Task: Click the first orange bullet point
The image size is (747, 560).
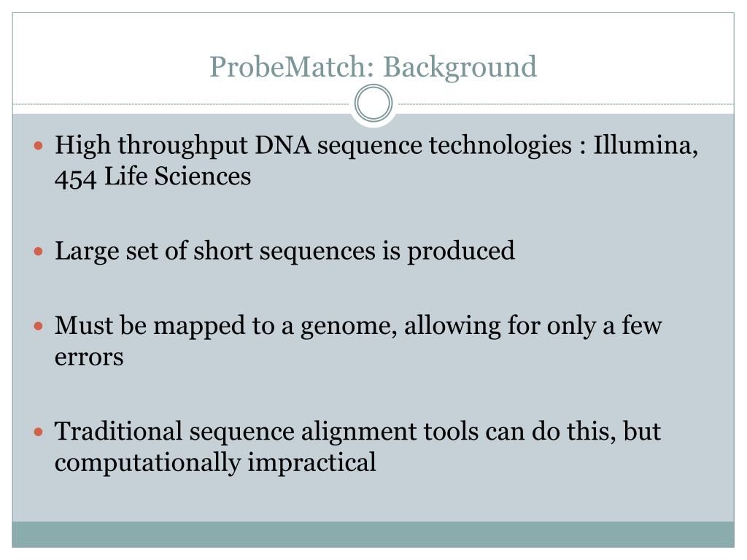Action: (x=39, y=145)
